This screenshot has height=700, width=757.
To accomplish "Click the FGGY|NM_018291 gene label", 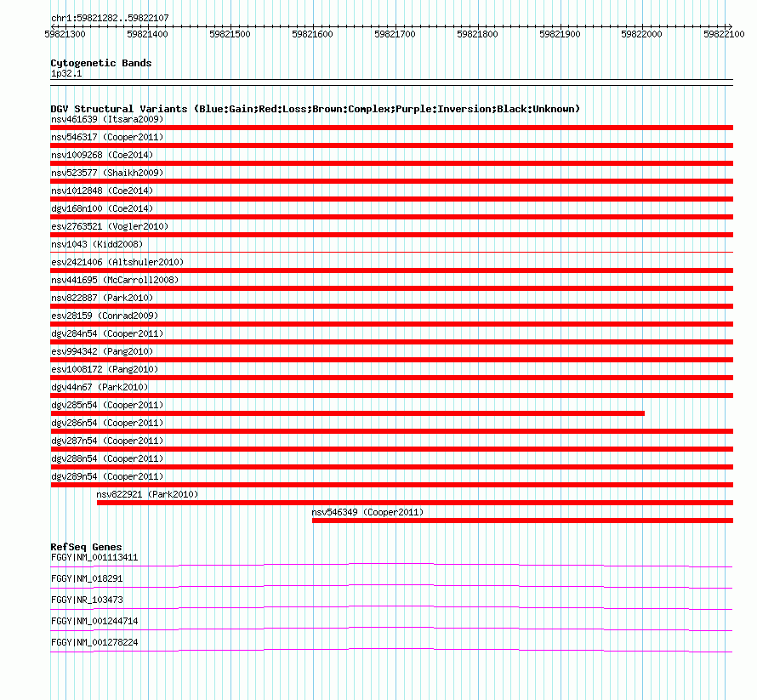I will (x=87, y=579).
